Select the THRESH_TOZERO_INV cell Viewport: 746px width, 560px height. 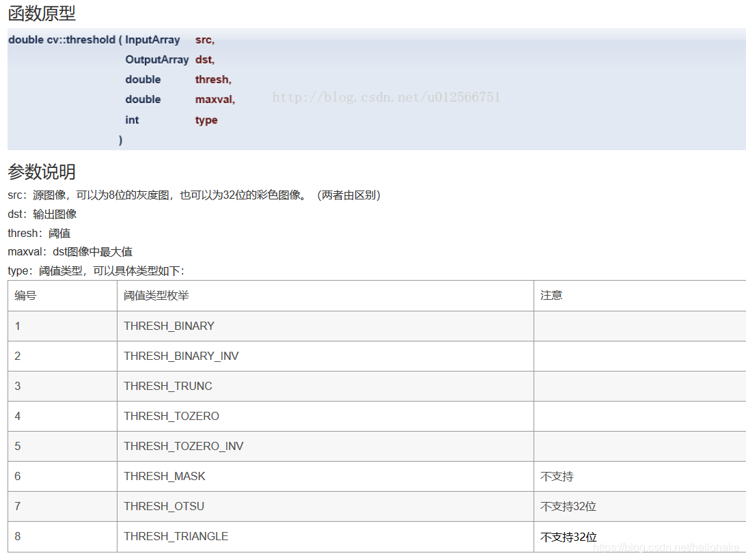coord(325,446)
